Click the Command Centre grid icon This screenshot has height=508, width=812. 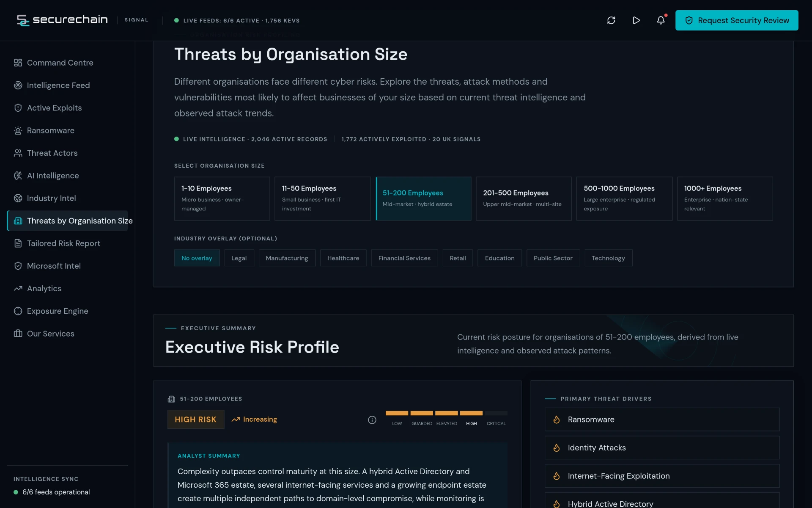pyautogui.click(x=18, y=63)
